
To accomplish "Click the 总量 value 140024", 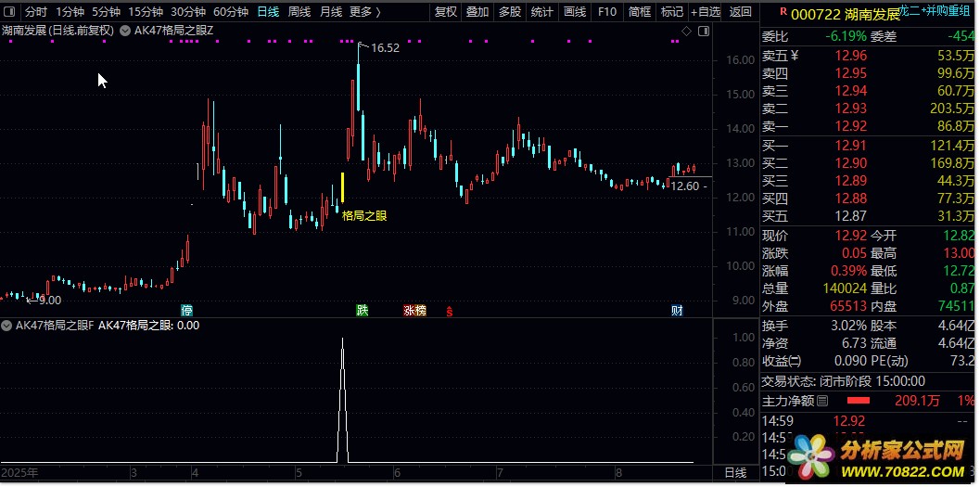I will pyautogui.click(x=844, y=288).
